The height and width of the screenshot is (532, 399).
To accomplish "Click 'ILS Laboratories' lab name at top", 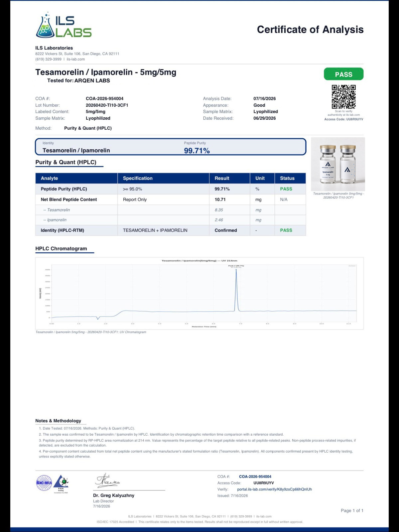I will click(x=54, y=48).
